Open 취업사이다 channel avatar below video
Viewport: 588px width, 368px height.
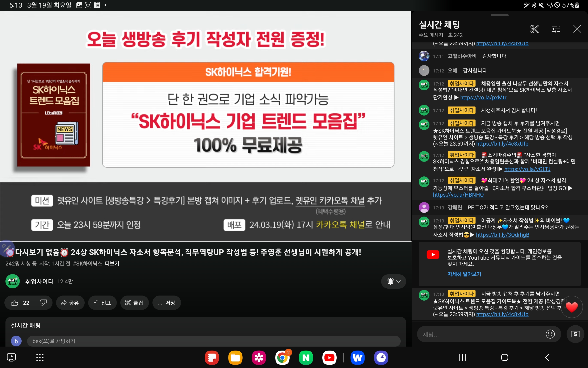tap(13, 281)
